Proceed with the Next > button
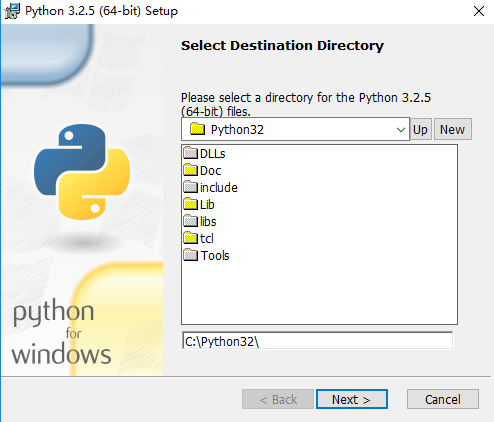Screen dimensions: 494x422 (x=352, y=399)
